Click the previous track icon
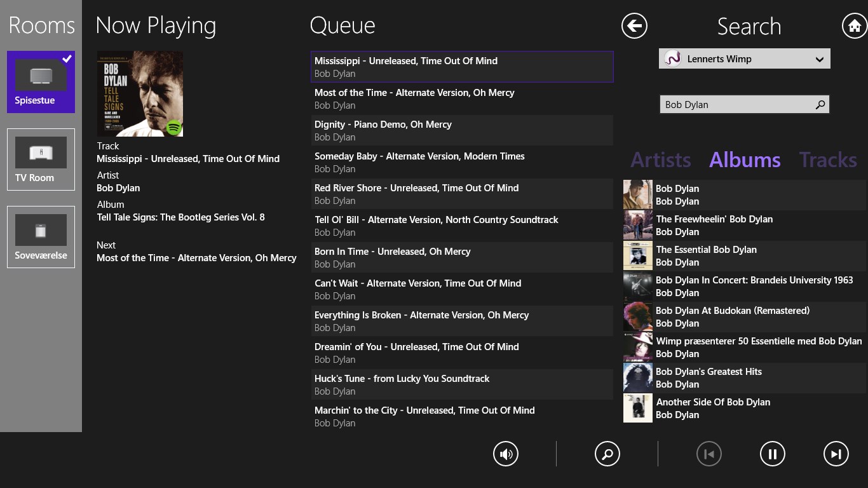Screen dimensions: 868x488 tap(709, 454)
